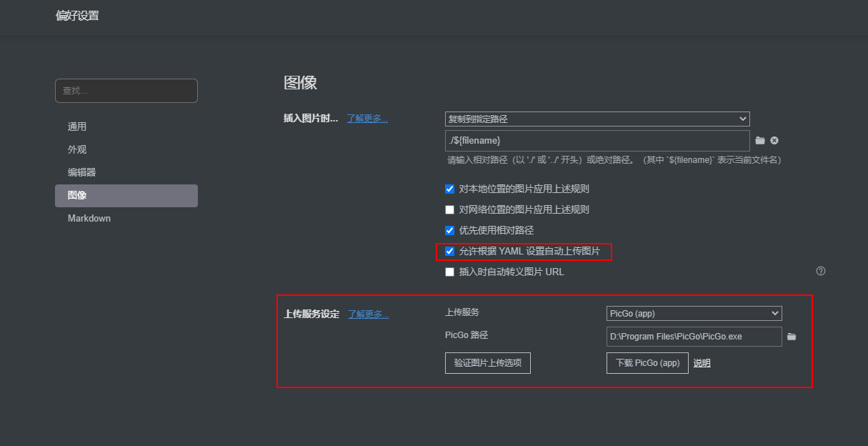Click the ./${filename} path input field

coord(597,141)
